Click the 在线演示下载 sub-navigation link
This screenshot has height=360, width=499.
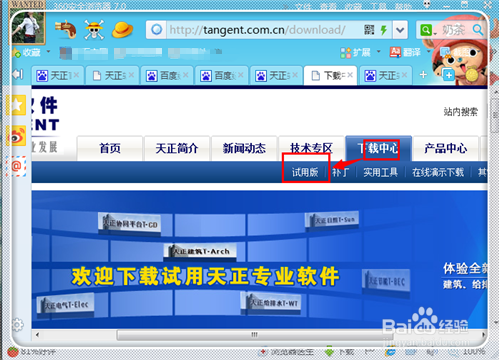point(438,172)
